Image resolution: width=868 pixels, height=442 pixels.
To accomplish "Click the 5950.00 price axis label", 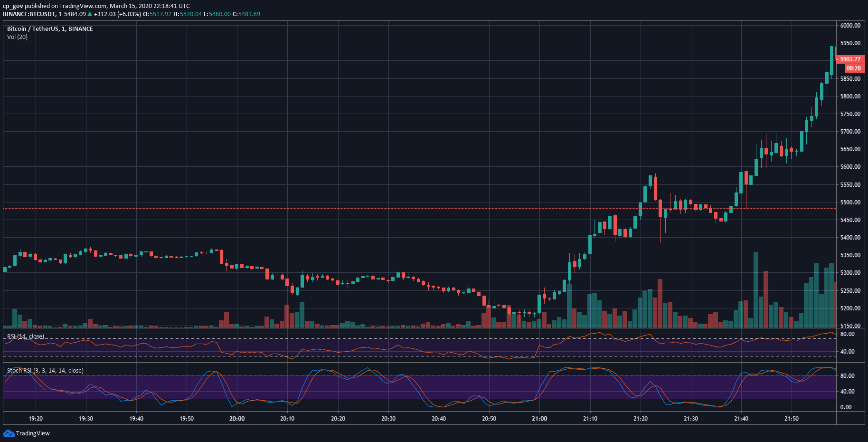I will (850, 43).
